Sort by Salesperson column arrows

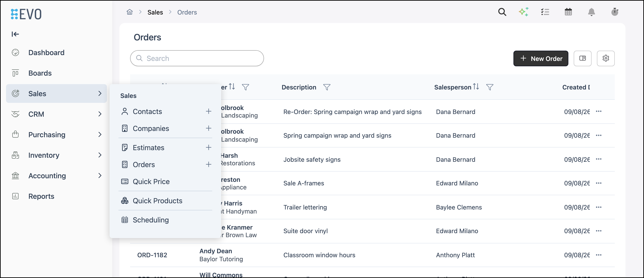coord(476,87)
